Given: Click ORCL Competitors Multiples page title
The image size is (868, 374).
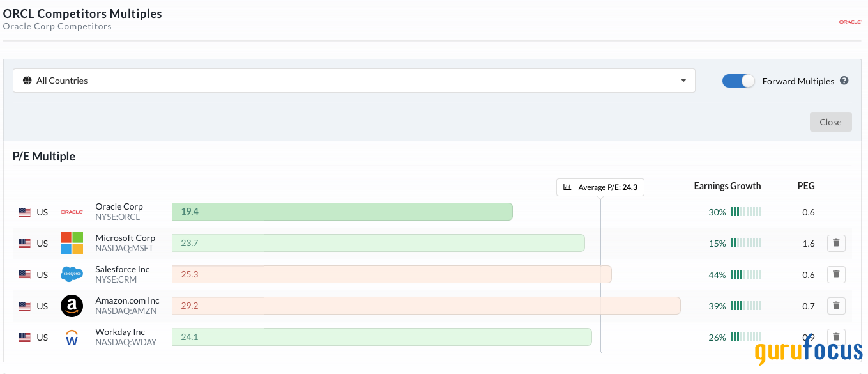Looking at the screenshot, I should pos(82,13).
